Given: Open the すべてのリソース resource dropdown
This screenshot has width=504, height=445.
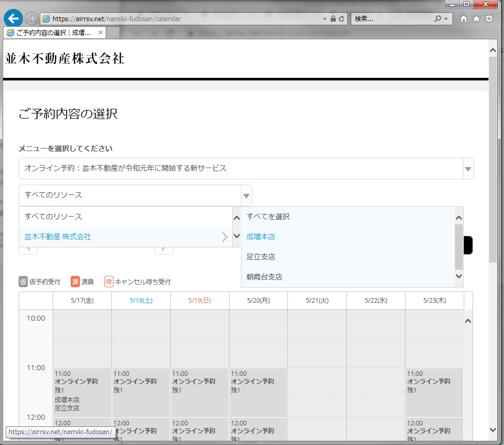Looking at the screenshot, I should pos(135,195).
